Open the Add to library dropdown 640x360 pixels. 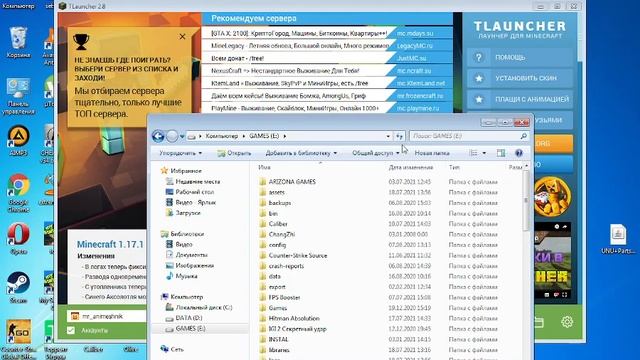(x=301, y=153)
